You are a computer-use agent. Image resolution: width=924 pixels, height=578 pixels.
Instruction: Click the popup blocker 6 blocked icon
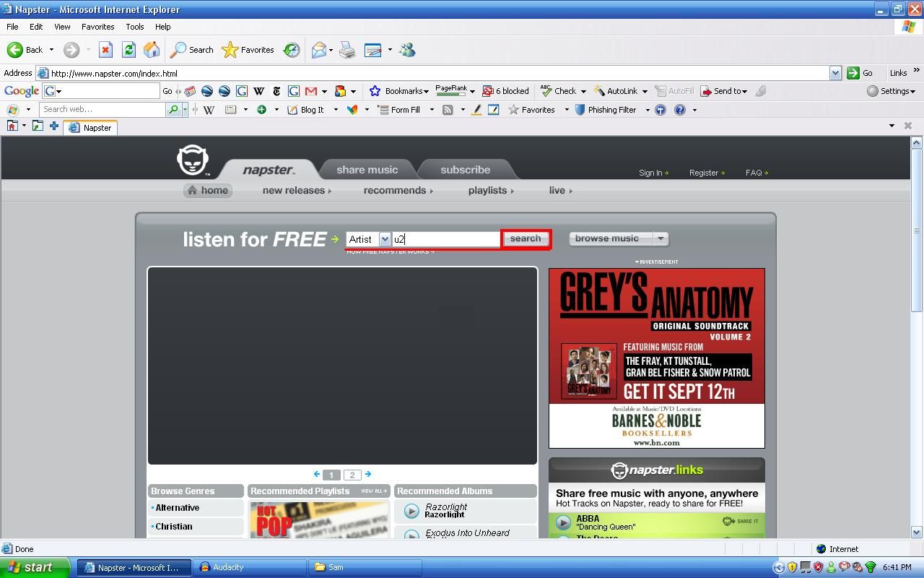pos(505,91)
